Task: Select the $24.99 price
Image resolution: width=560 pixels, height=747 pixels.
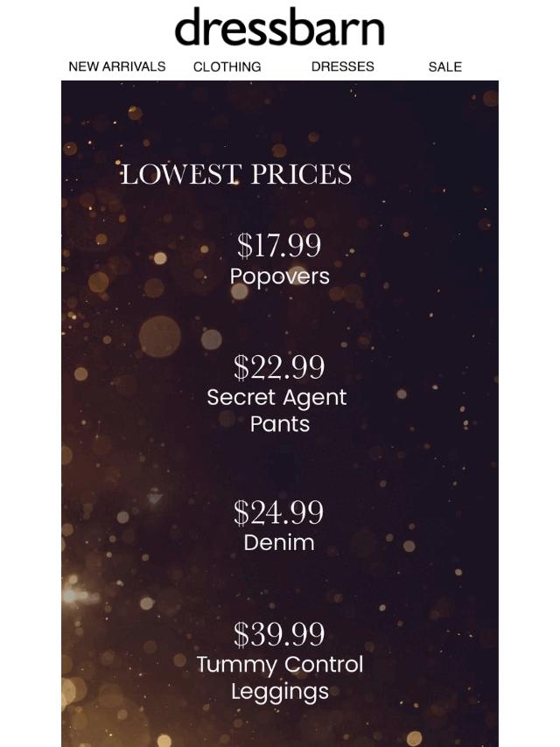Action: (279, 513)
